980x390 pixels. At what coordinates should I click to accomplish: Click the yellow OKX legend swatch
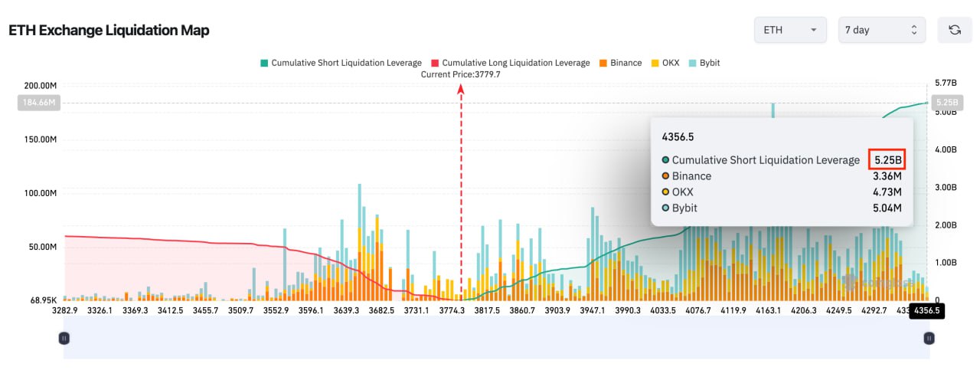coord(654,63)
